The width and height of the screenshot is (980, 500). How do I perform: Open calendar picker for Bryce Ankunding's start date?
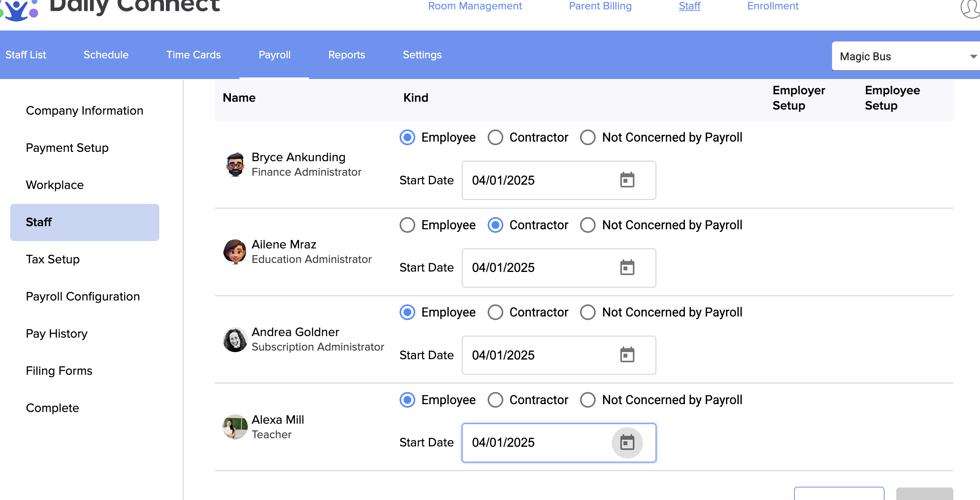click(x=627, y=180)
